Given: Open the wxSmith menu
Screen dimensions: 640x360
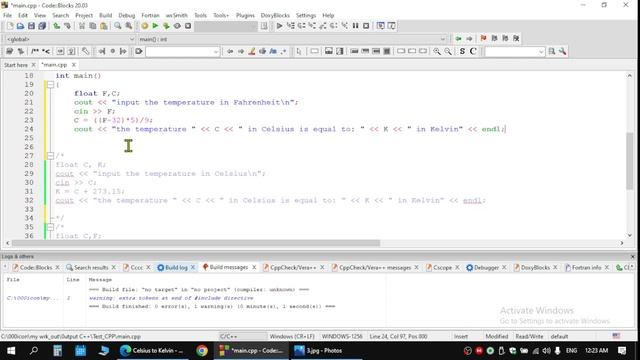Looking at the screenshot, I should (x=176, y=15).
